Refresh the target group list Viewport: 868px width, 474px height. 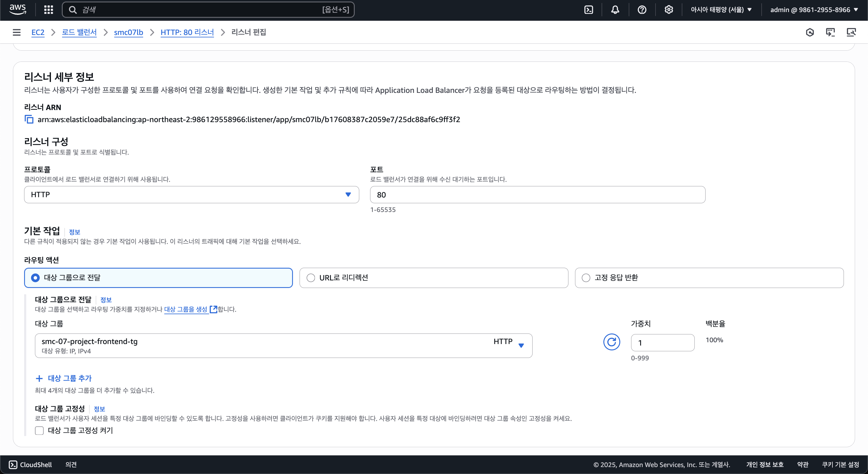[611, 342]
